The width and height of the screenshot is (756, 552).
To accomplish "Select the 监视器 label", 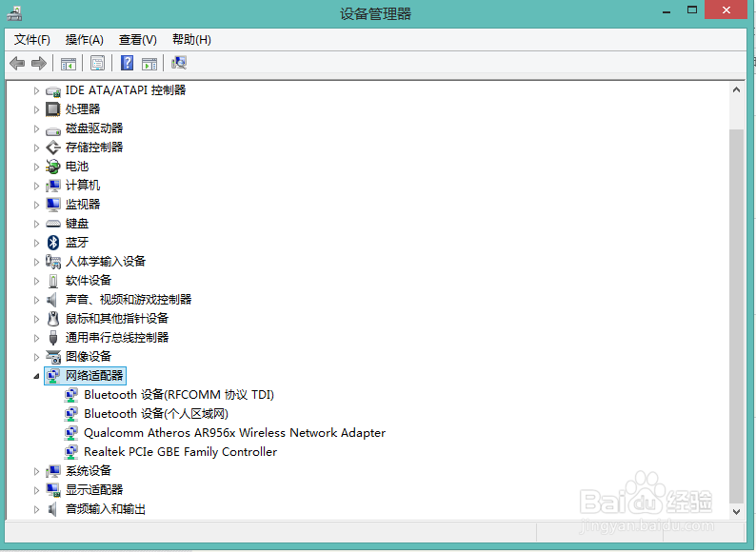I will [x=83, y=205].
